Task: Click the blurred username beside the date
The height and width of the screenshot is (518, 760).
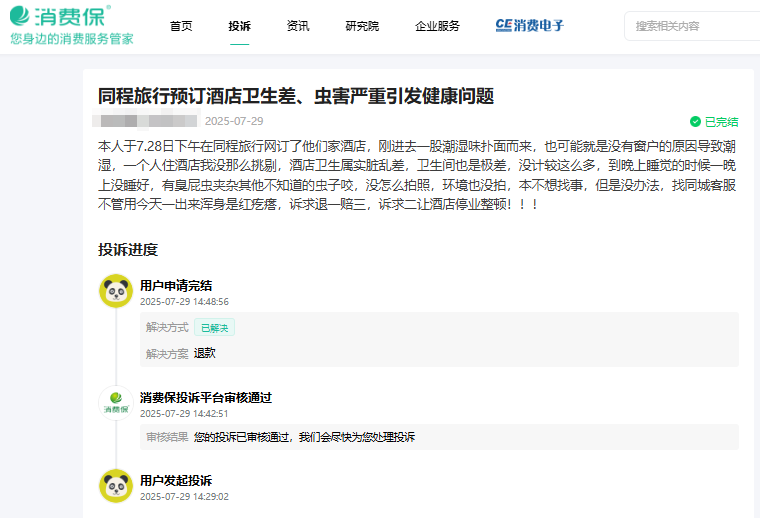Action: click(145, 121)
